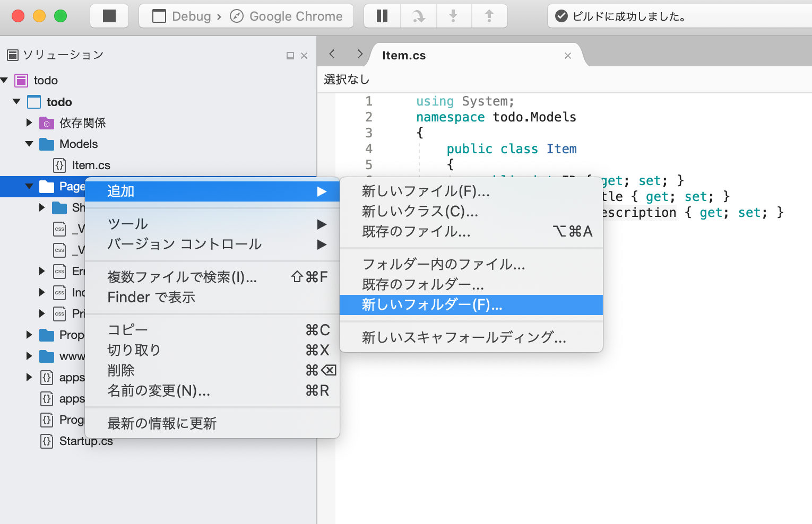Click the Step Over debugger icon
Image resolution: width=812 pixels, height=524 pixels.
point(419,16)
